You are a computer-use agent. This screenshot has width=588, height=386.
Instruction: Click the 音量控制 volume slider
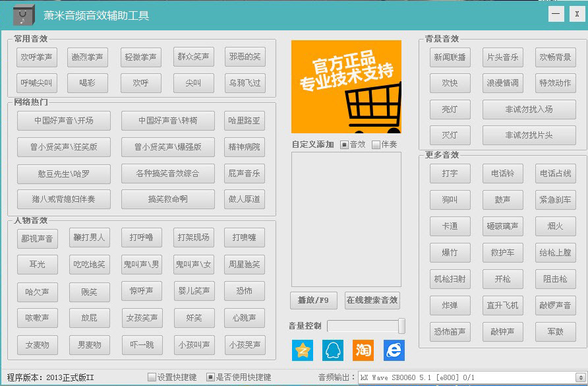(366, 326)
